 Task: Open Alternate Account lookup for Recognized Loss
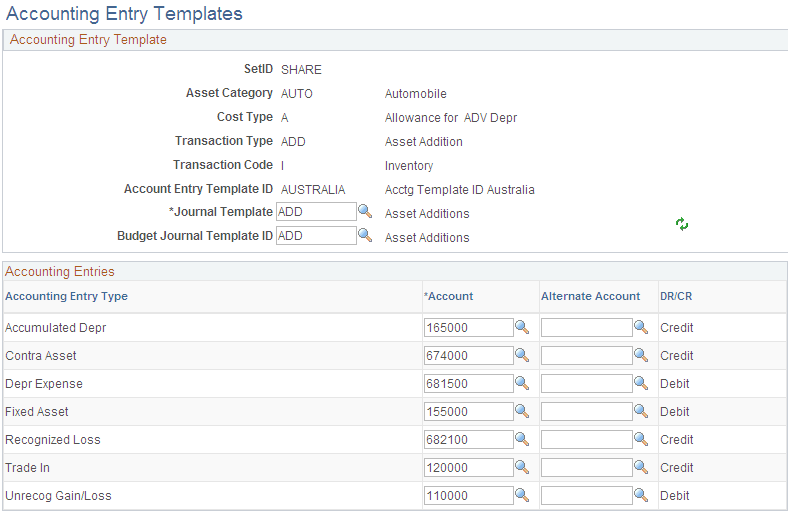(641, 440)
